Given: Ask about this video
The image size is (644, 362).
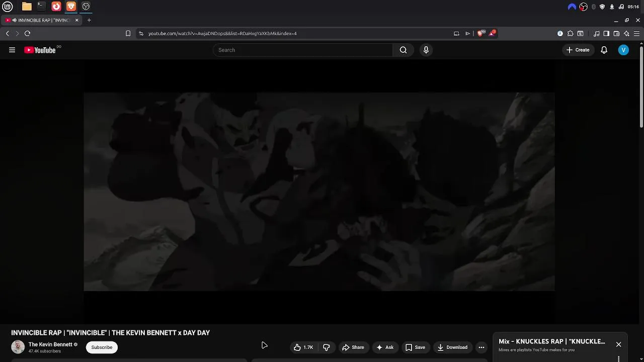Looking at the screenshot, I should [385, 347].
